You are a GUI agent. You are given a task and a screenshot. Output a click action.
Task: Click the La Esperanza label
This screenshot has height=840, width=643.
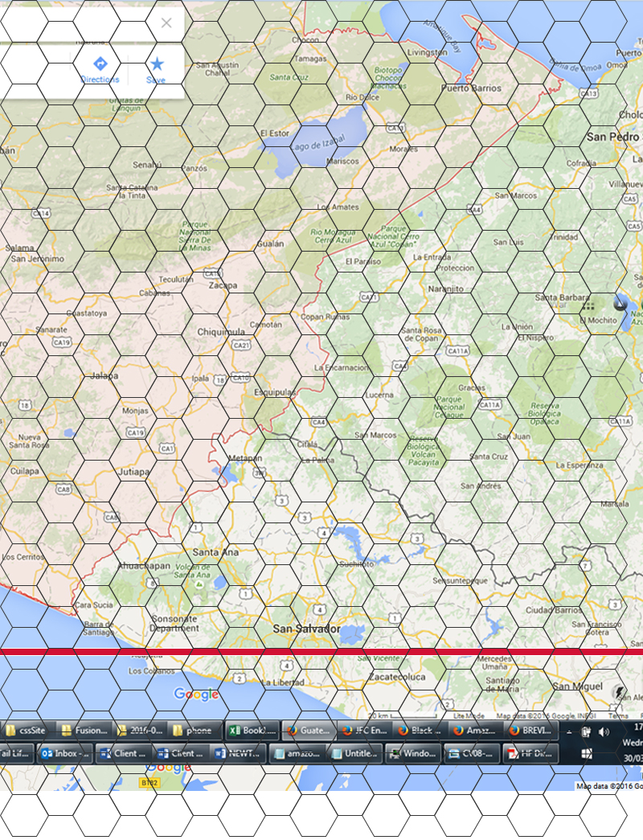coord(580,465)
